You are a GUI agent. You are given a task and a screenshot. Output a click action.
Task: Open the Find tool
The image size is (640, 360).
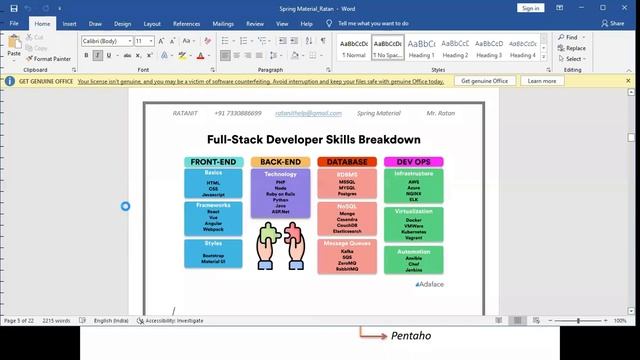coord(569,37)
